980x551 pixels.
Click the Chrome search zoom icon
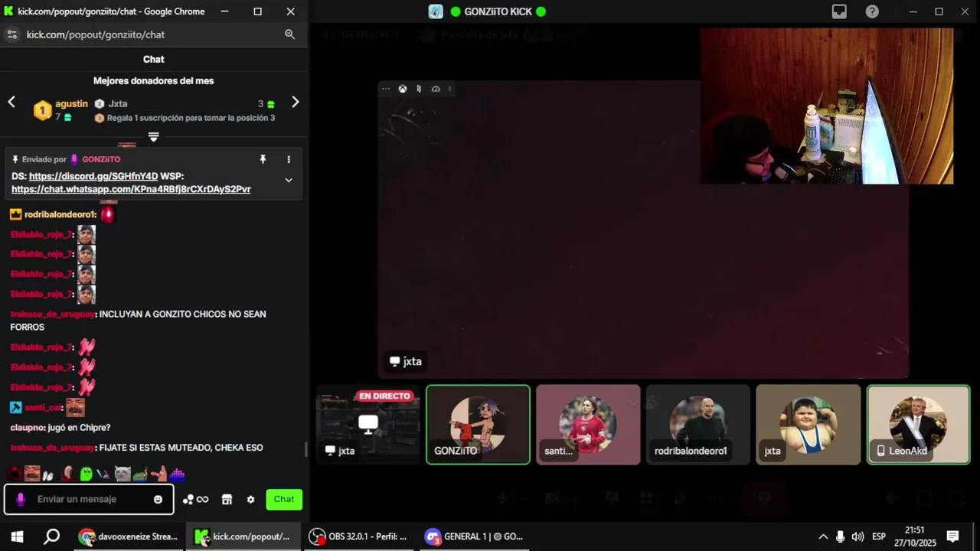[289, 34]
